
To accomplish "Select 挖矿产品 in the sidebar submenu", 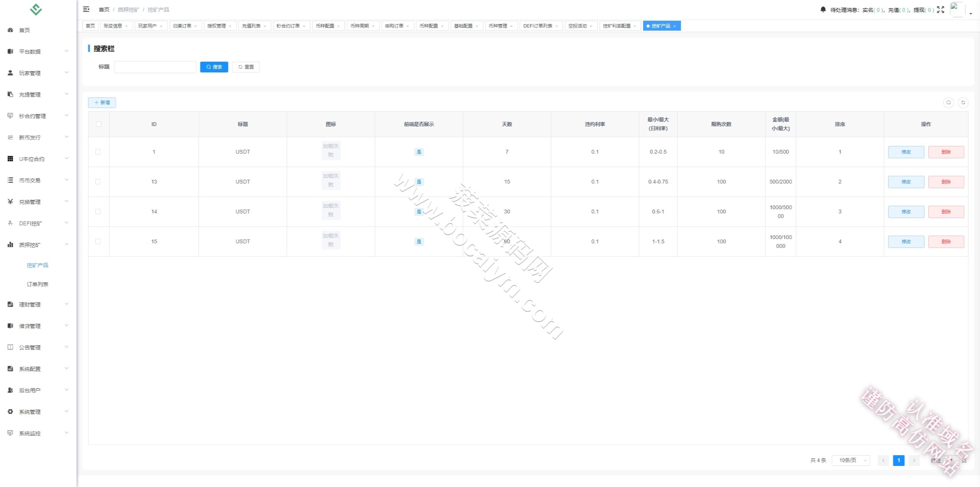I will (38, 265).
